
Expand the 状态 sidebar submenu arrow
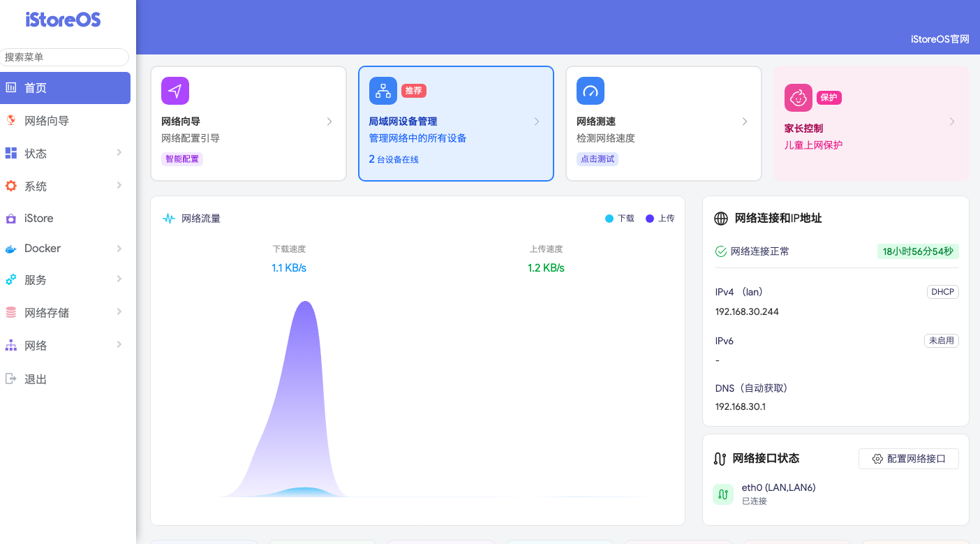click(119, 152)
